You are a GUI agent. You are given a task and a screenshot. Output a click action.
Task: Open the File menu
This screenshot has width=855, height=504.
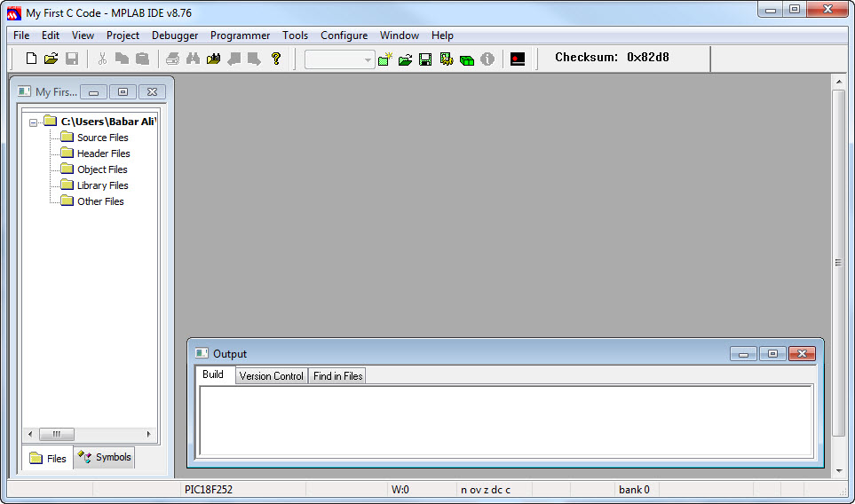point(21,35)
